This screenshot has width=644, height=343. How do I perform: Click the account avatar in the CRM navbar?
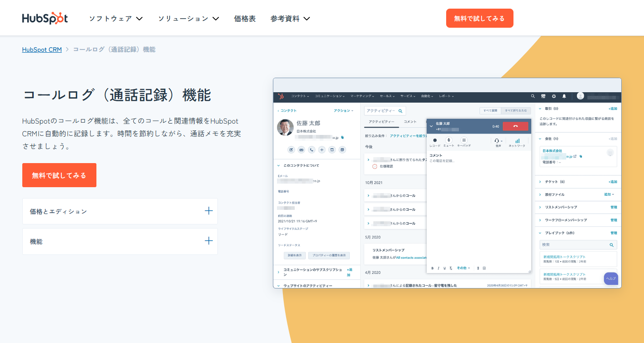580,96
